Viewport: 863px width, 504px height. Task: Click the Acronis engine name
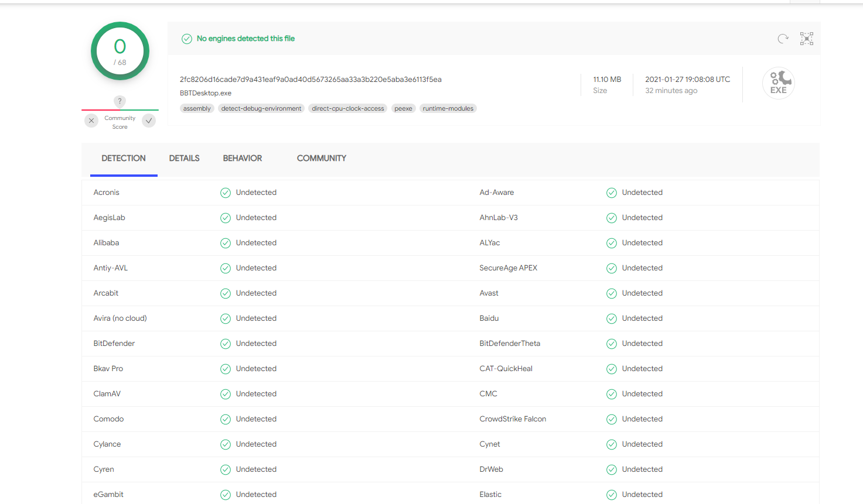(x=107, y=193)
